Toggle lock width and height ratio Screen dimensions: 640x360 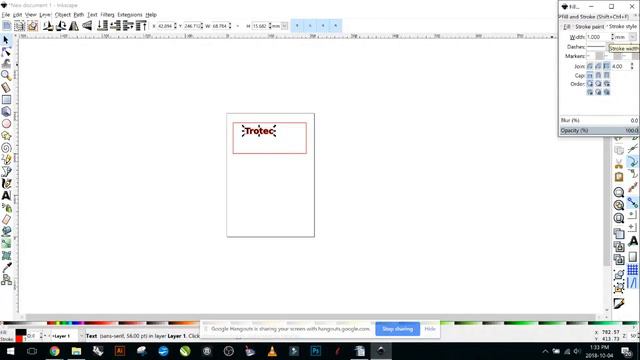coord(238,26)
